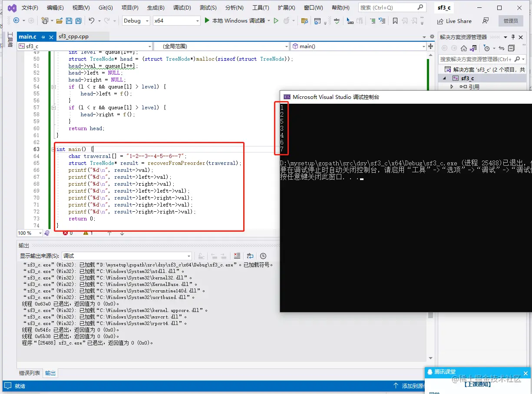Open the main() member dropdown
Viewport: 532px width, 394px height.
pyautogui.click(x=359, y=46)
